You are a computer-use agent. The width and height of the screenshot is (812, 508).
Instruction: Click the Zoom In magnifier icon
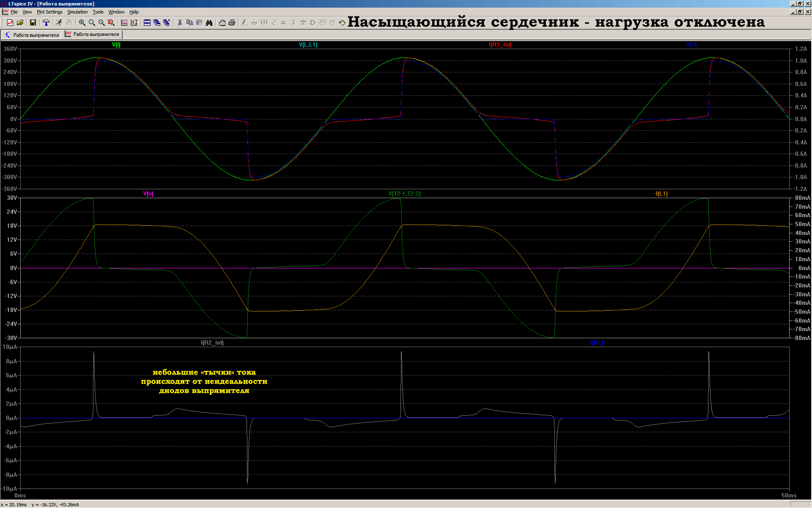pos(82,23)
